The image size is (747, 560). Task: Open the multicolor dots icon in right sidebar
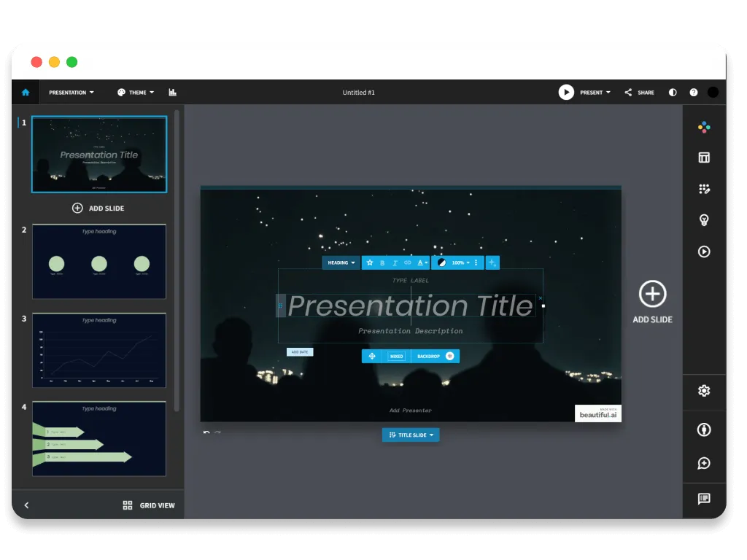704,127
